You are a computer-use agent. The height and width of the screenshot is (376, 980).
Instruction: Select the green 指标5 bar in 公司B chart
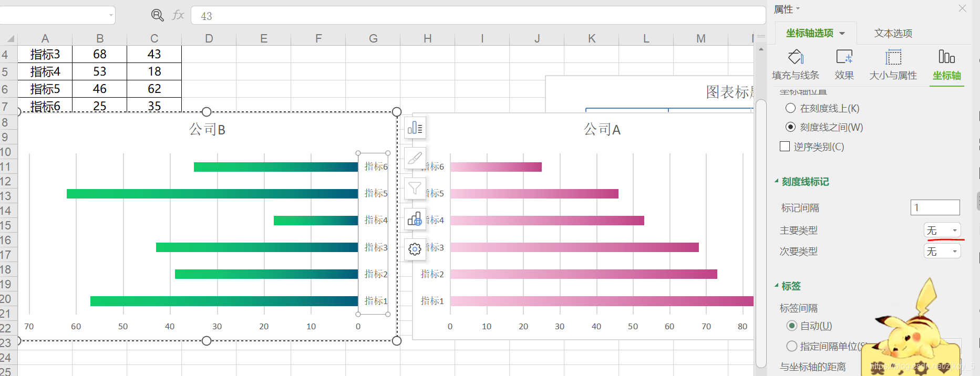point(212,194)
